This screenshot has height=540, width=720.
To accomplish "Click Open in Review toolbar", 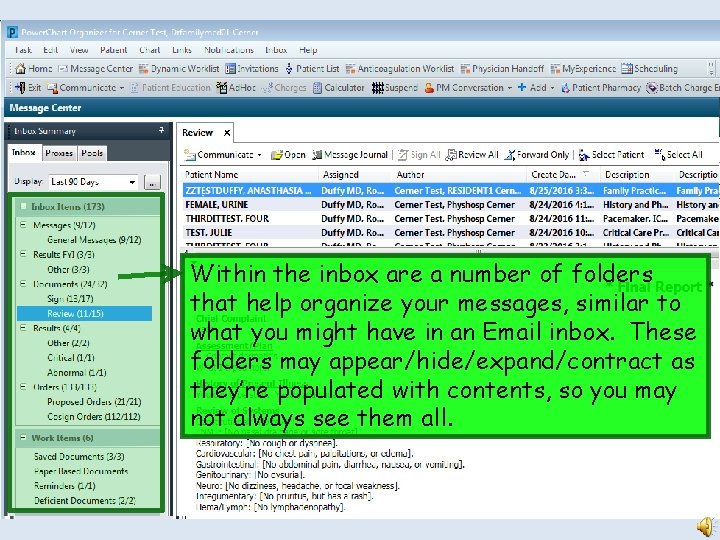I will tap(288, 155).
